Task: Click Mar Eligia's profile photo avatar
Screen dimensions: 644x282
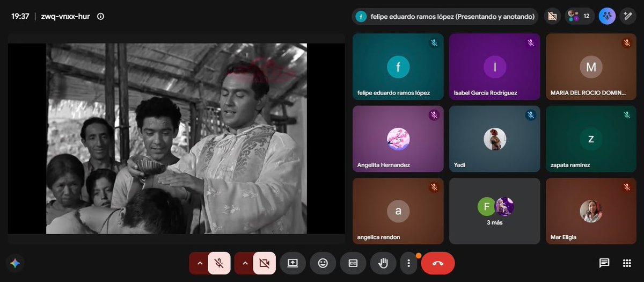Action: click(591, 211)
